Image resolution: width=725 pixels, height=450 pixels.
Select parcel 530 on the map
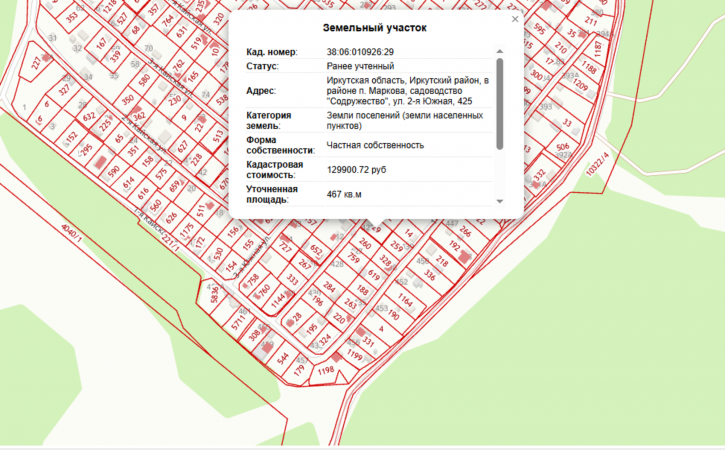tap(218, 255)
